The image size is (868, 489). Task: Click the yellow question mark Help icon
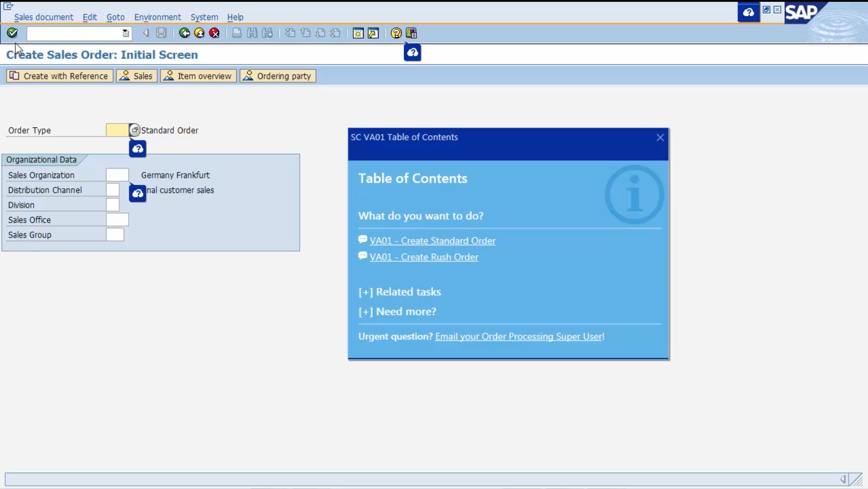coord(396,33)
